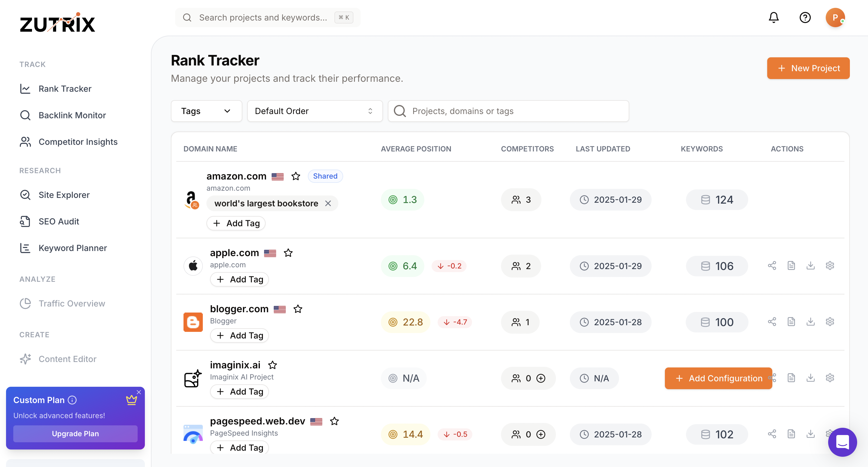Click the blogger.com favicon logo
This screenshot has height=467, width=868.
coord(193,322)
